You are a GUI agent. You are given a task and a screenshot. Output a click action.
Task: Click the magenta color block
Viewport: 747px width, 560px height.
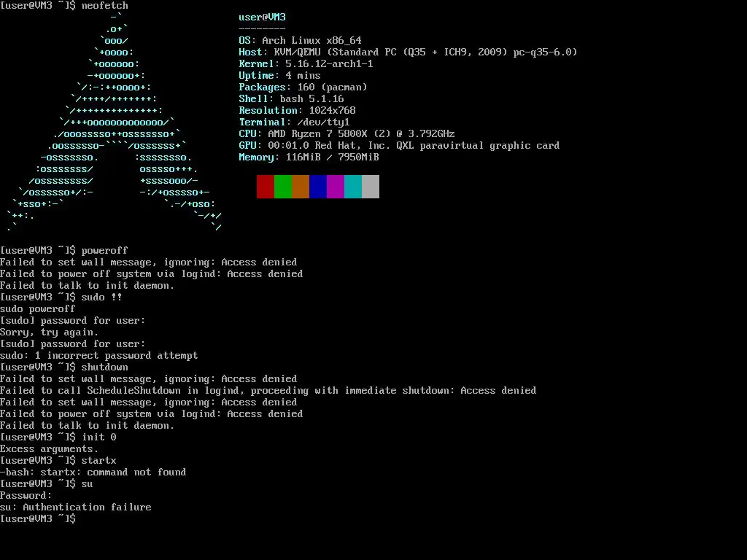tap(336, 186)
